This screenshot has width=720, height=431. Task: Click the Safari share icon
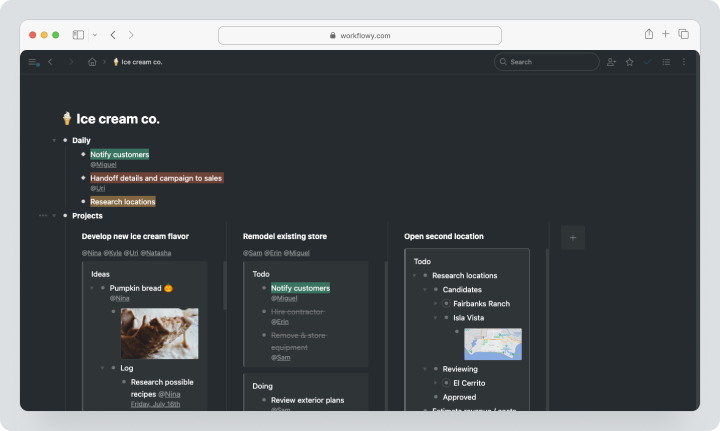pyautogui.click(x=649, y=34)
